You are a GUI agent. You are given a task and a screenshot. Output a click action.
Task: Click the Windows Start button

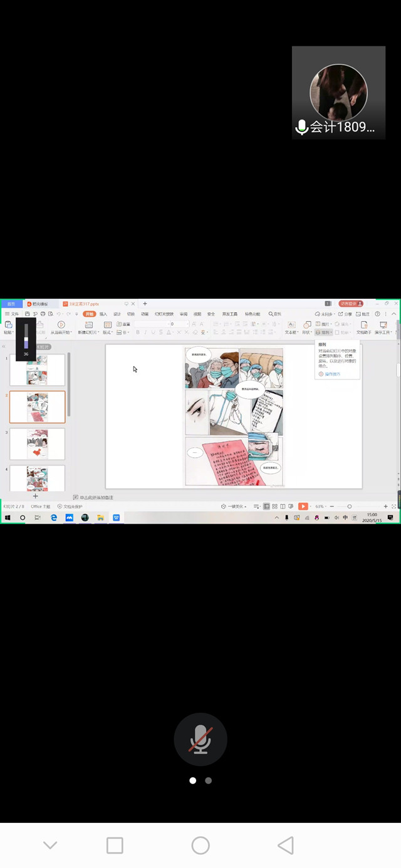(x=8, y=517)
